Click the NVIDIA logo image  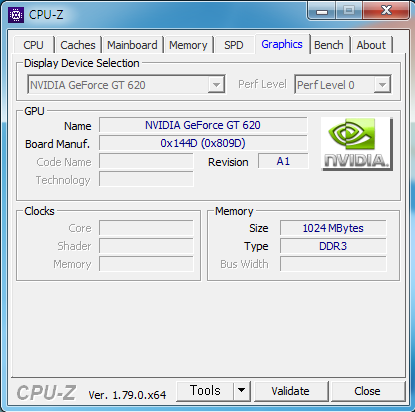tap(357, 144)
